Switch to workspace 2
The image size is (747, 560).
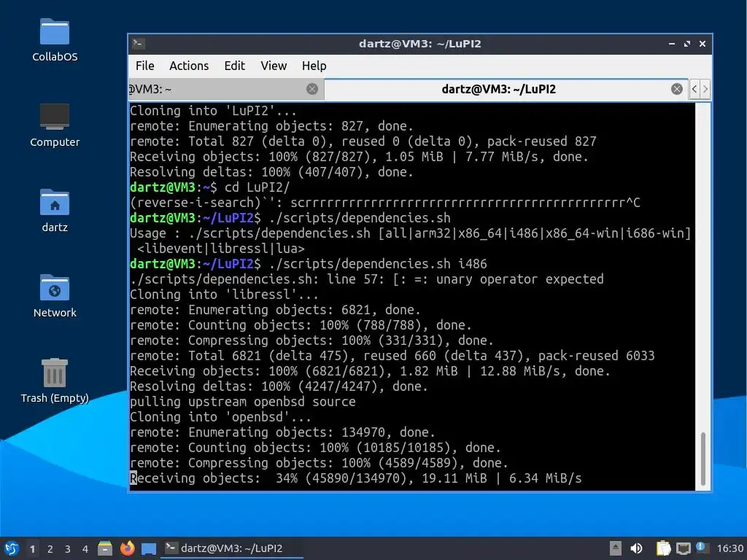[x=50, y=548]
